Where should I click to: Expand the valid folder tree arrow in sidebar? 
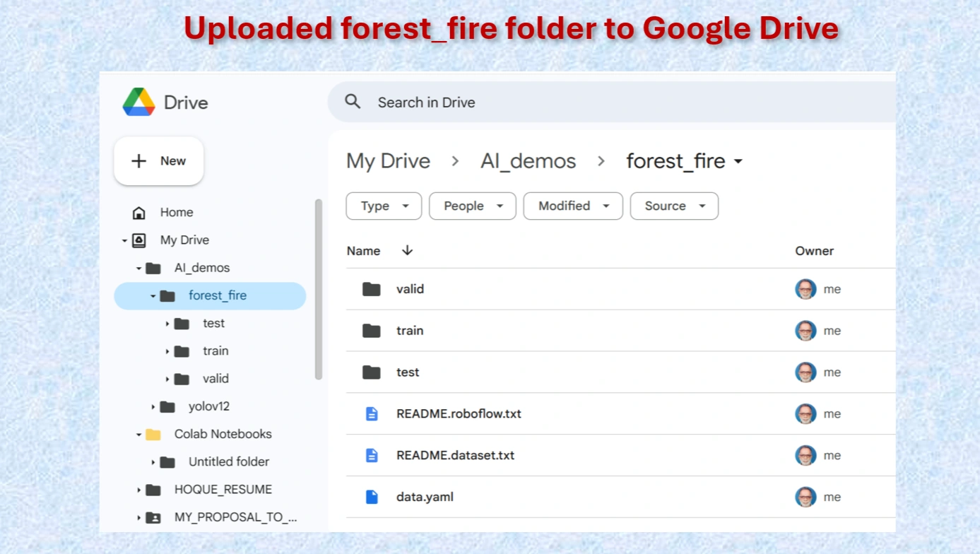(167, 379)
